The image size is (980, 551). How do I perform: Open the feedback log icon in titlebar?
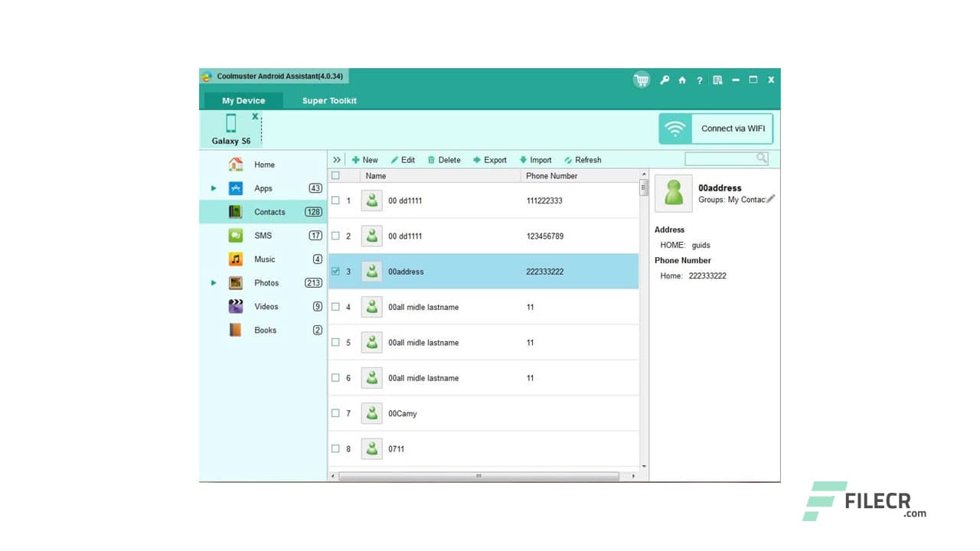tap(717, 80)
